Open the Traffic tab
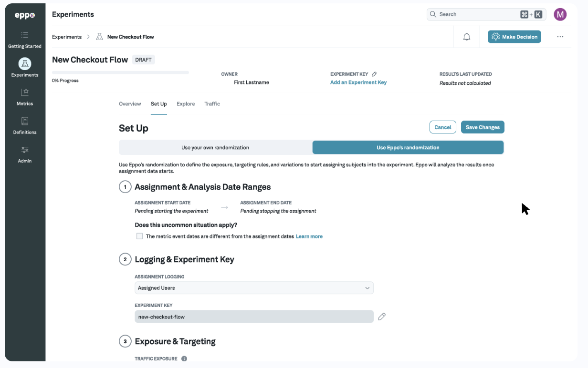 (x=212, y=104)
